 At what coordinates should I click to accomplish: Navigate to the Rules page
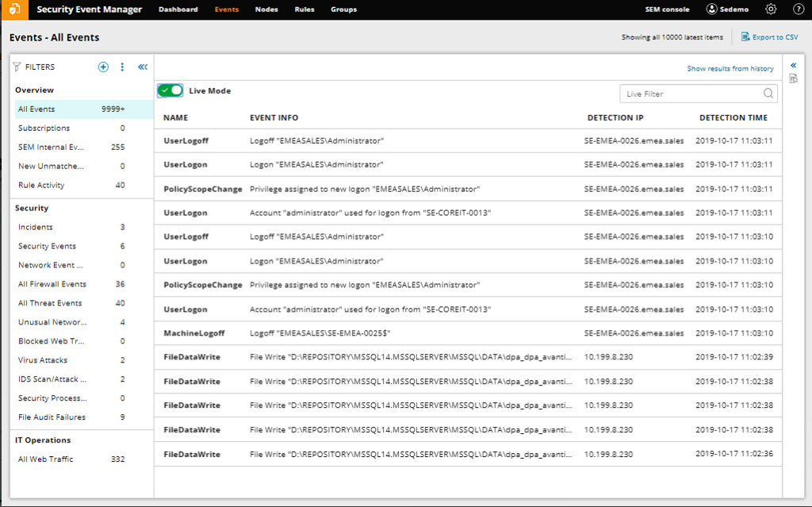click(x=304, y=10)
